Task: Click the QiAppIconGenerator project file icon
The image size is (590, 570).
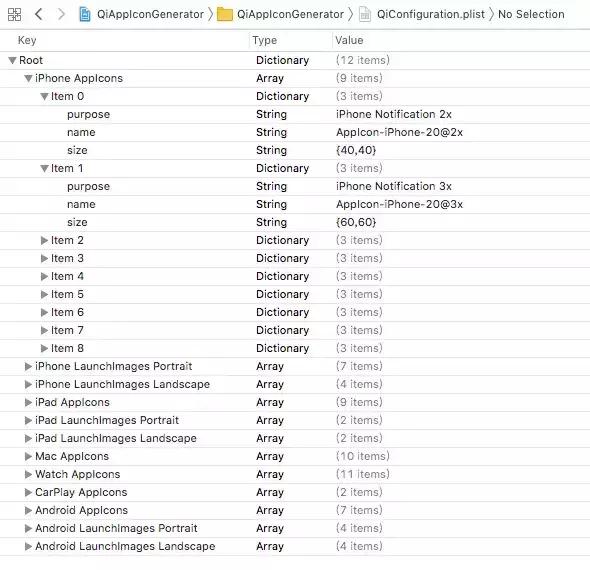Action: (85, 14)
